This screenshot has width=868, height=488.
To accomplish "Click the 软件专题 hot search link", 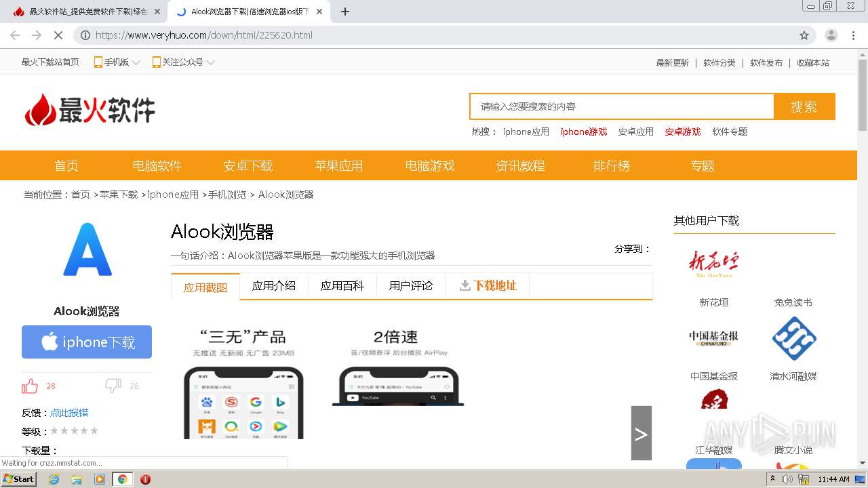I will coord(730,131).
